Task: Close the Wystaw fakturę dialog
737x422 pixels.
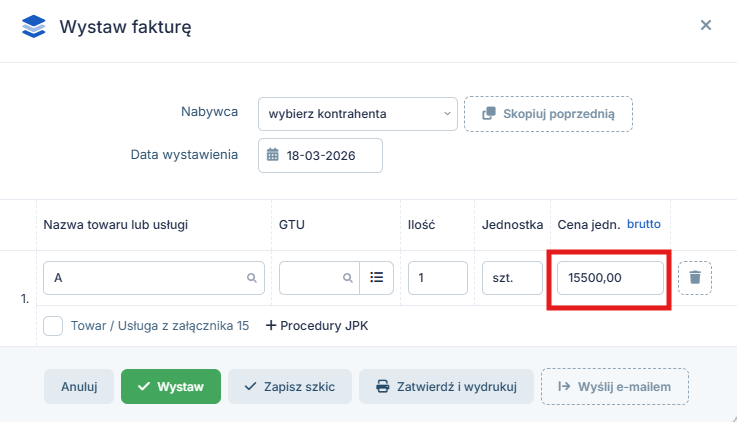Action: tap(706, 25)
